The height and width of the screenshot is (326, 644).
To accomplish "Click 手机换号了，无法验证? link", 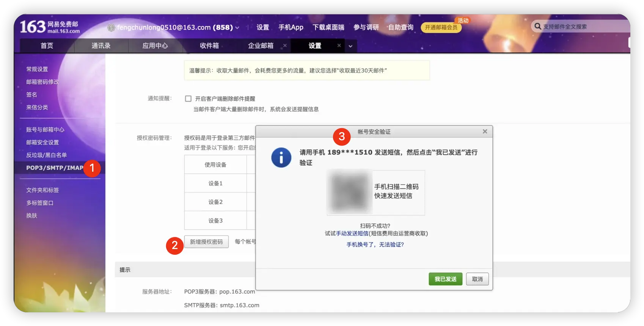I will [375, 244].
